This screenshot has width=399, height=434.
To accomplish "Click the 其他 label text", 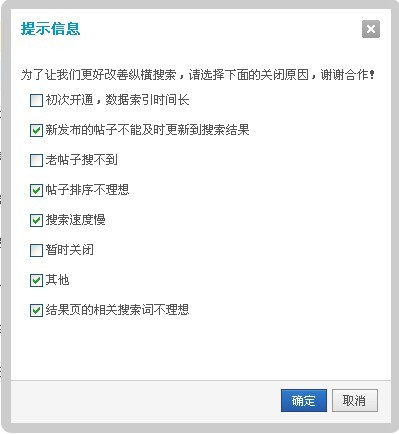I will pyautogui.click(x=57, y=280).
